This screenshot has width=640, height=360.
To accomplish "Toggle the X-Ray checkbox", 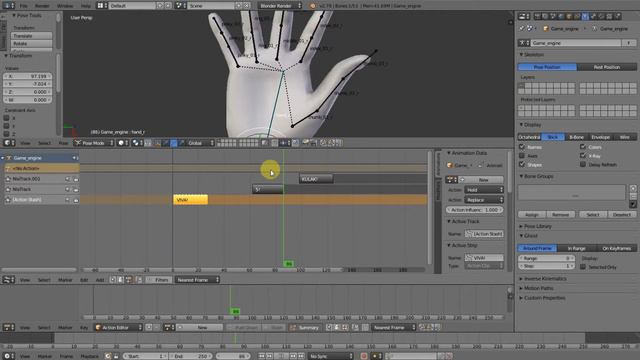I will (x=583, y=156).
